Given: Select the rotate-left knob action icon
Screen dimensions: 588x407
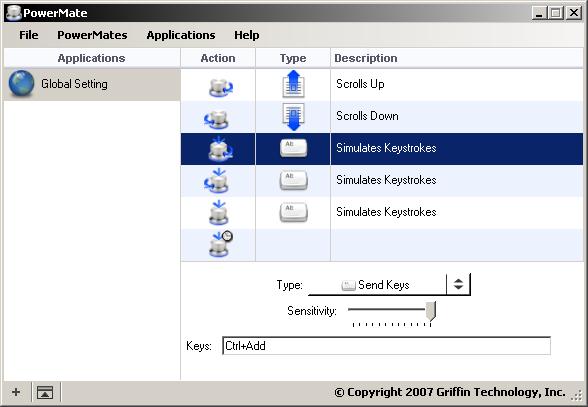Looking at the screenshot, I should (216, 119).
